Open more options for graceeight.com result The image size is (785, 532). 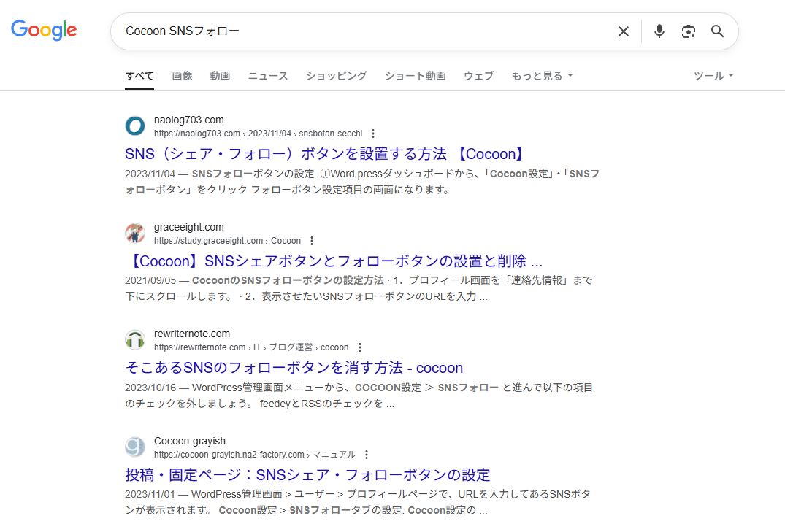[x=311, y=241]
